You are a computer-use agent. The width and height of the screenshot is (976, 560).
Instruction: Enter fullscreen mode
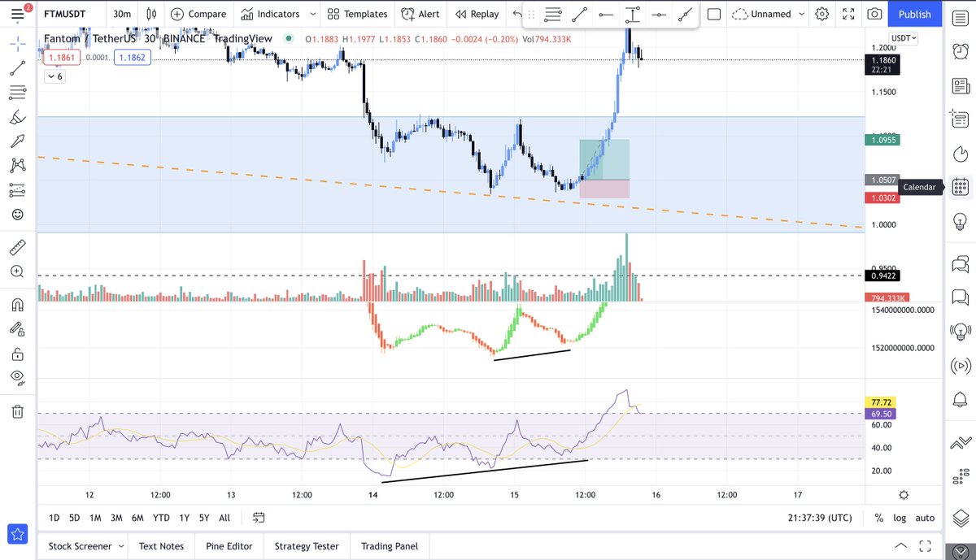point(848,14)
